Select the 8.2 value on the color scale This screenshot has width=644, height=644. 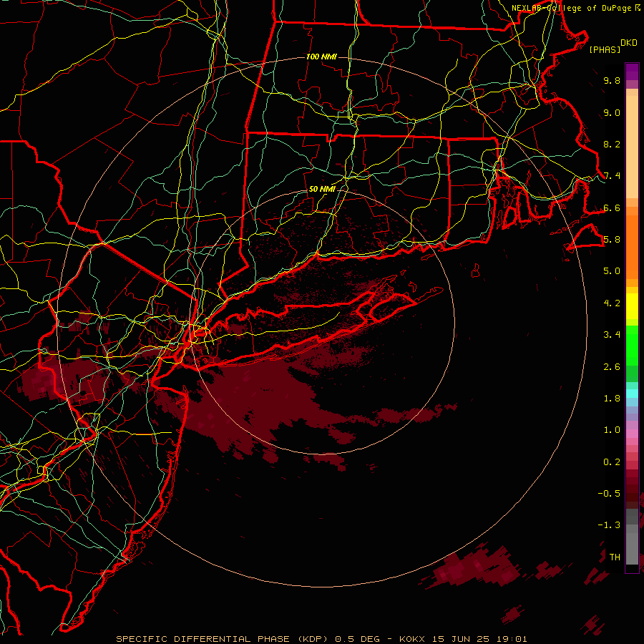click(612, 144)
